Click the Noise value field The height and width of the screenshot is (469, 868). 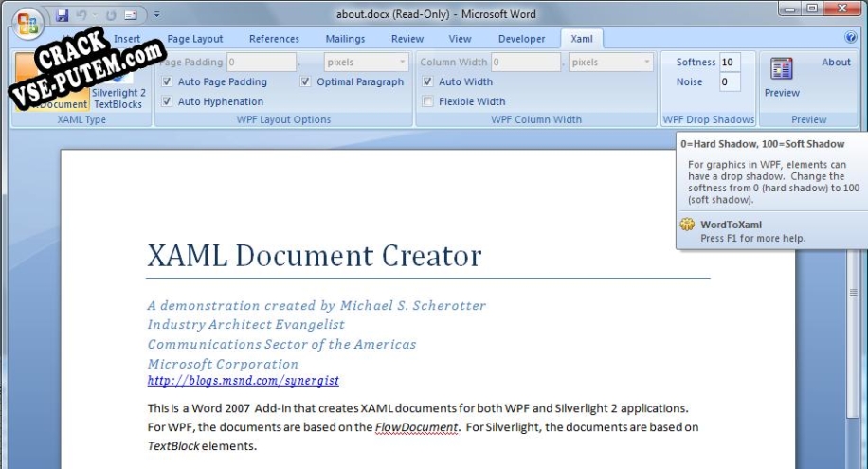point(730,81)
